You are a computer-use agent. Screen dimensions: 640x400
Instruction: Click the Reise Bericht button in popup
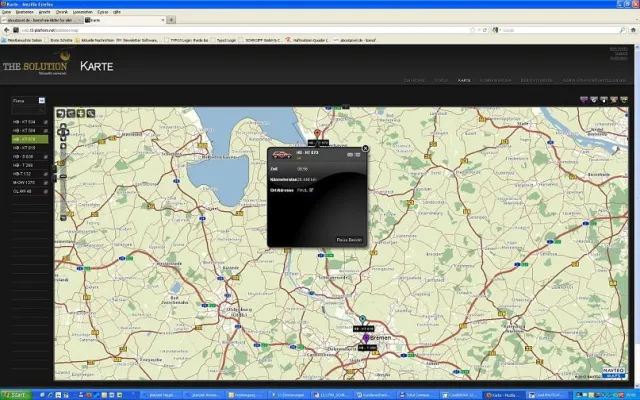point(349,240)
